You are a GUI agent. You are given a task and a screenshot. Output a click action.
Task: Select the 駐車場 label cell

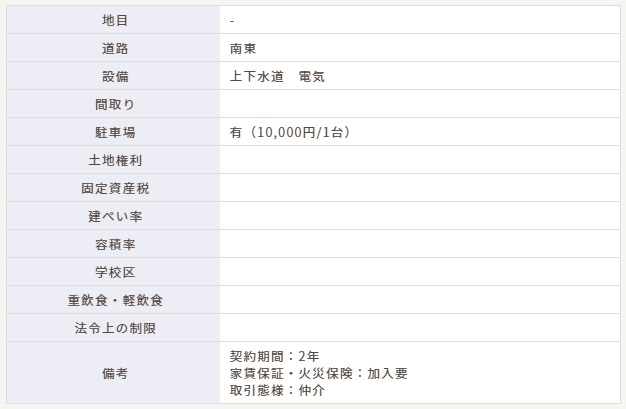[x=115, y=132]
